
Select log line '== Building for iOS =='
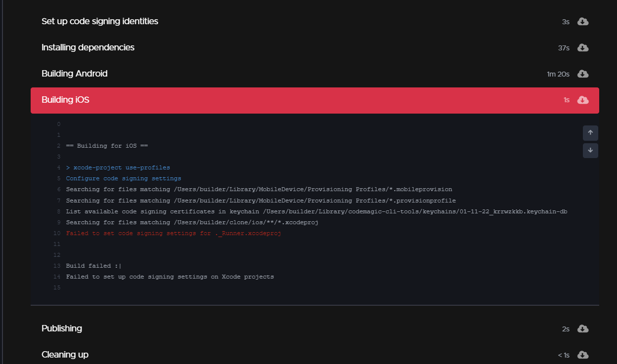click(107, 146)
